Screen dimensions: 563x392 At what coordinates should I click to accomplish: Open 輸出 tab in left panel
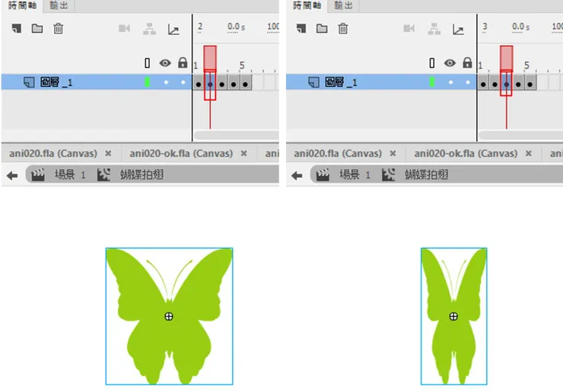pyautogui.click(x=59, y=6)
